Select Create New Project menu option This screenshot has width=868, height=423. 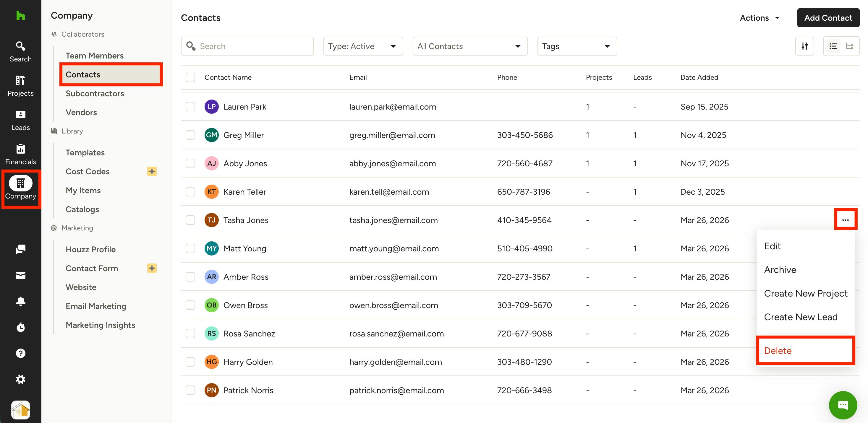tap(806, 293)
